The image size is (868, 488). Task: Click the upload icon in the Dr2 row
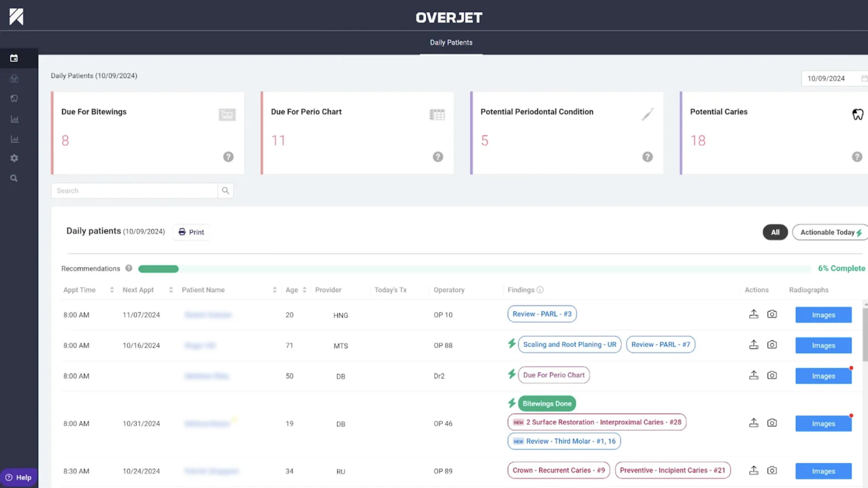pos(754,375)
